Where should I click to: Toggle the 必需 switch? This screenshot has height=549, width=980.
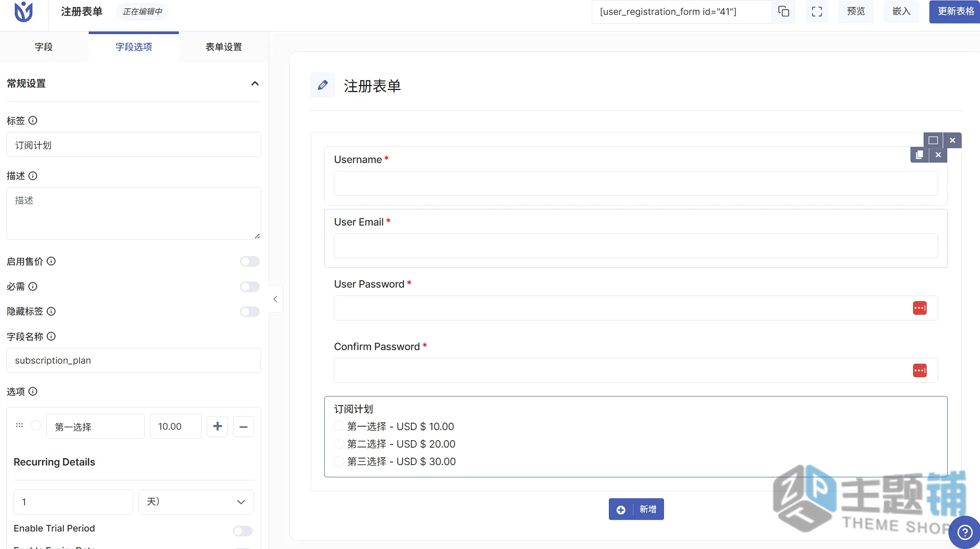click(250, 287)
